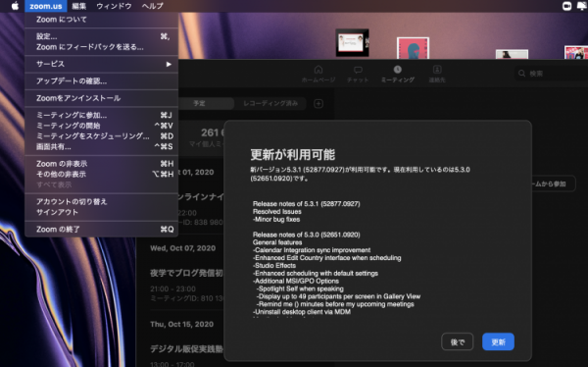
Task: Click the pink desktop thumbnail
Action: [413, 48]
